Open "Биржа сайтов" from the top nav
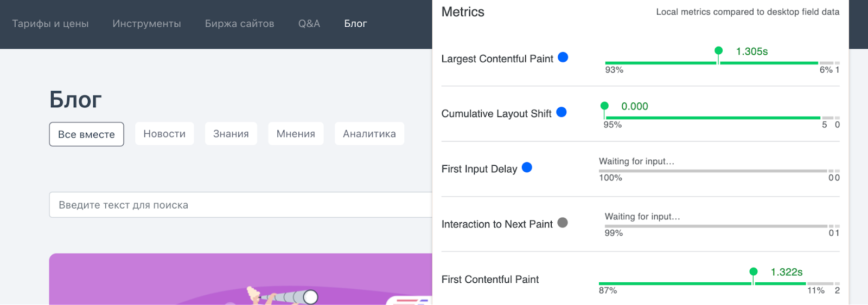 click(239, 24)
